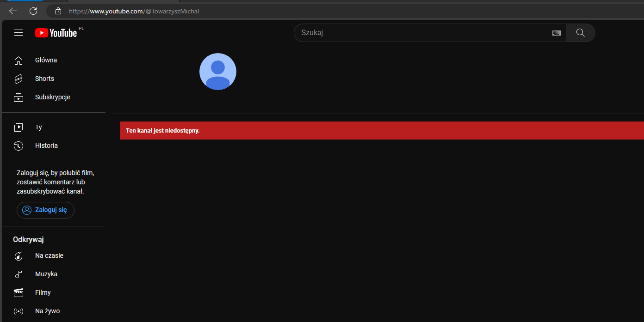644x322 pixels.
Task: Select Muzyka under Odkrywaj
Action: coord(46,274)
